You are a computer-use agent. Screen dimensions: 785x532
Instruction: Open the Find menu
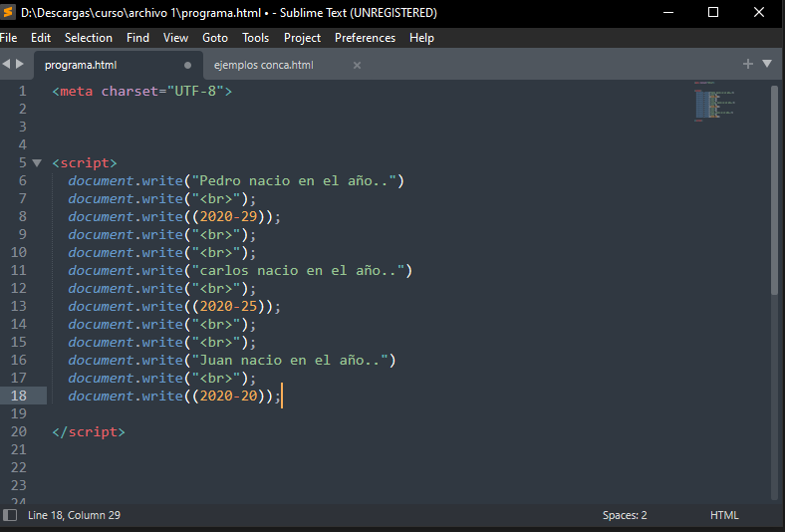[x=137, y=38]
